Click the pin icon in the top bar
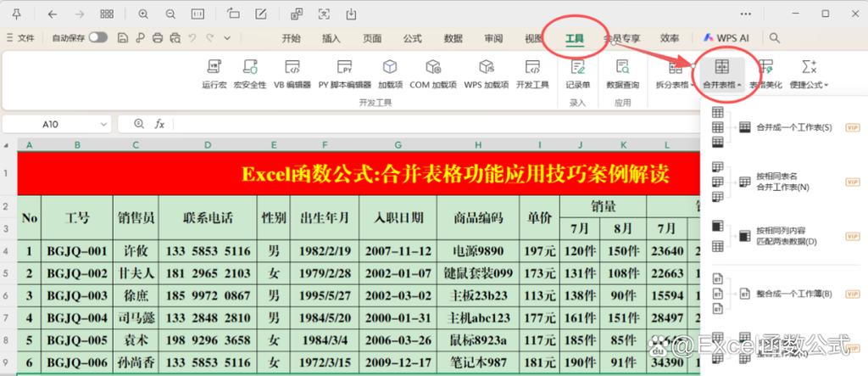 coord(17,14)
